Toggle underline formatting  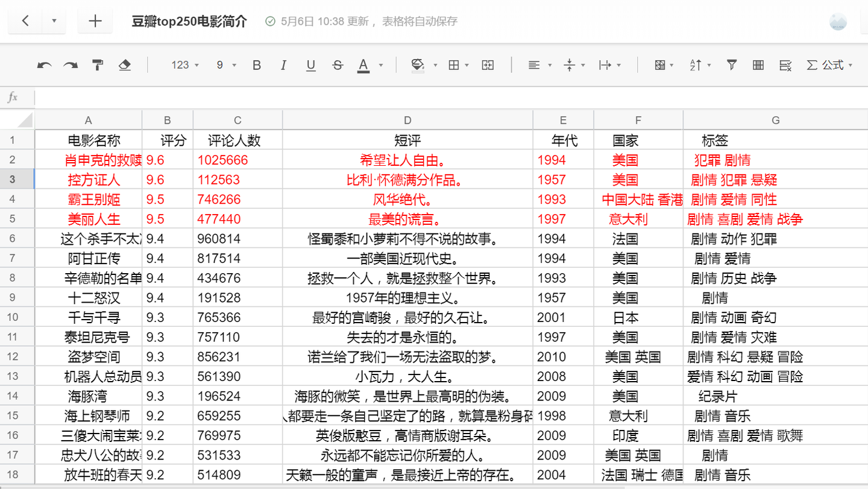coord(310,65)
